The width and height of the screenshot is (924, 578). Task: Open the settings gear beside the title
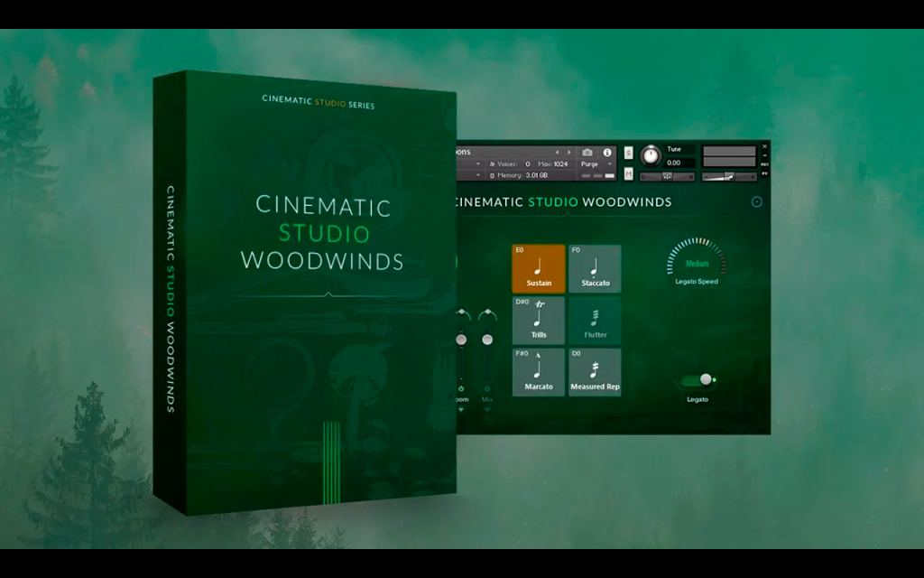(757, 201)
